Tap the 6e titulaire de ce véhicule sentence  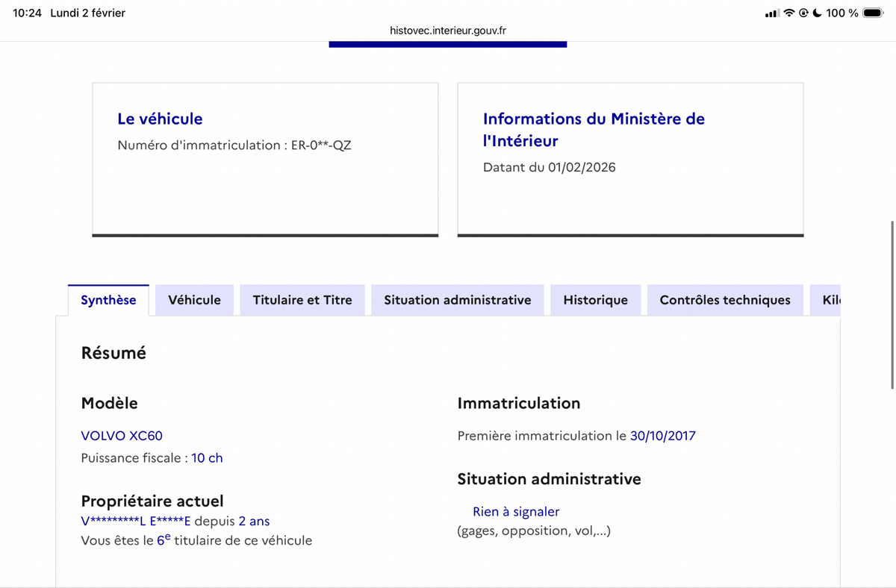pos(196,539)
